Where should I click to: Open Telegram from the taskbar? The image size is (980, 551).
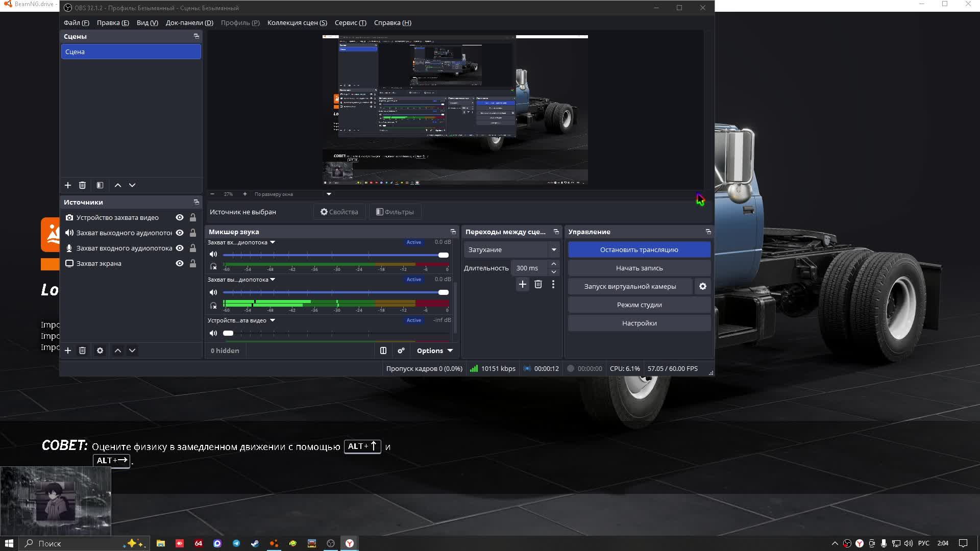[236, 543]
